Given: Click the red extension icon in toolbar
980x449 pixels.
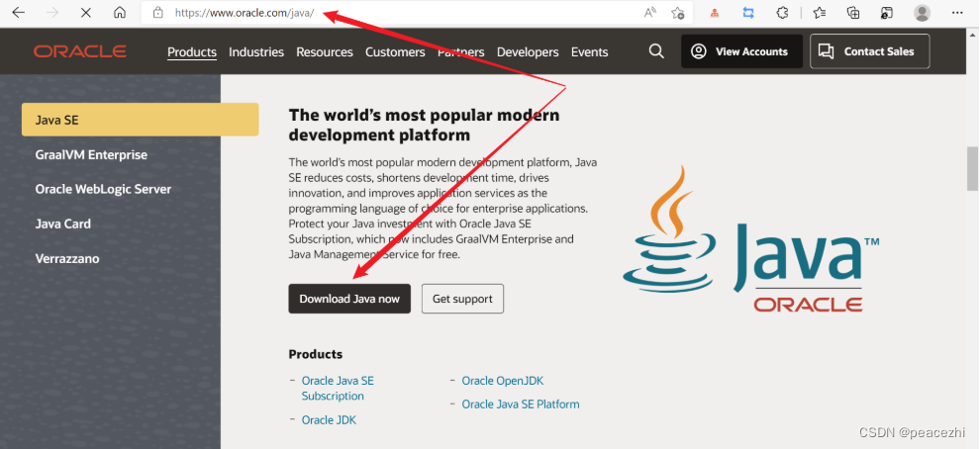Looking at the screenshot, I should (715, 13).
